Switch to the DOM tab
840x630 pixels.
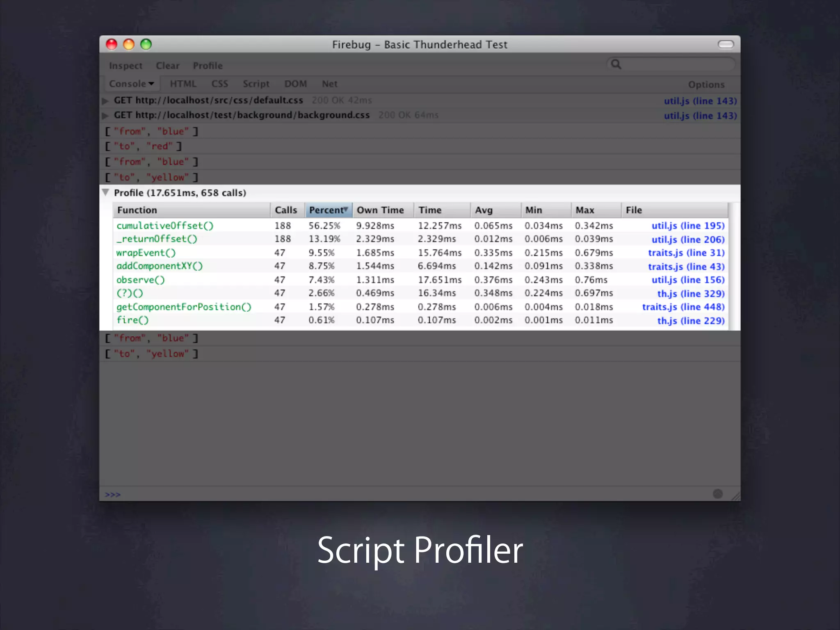295,84
